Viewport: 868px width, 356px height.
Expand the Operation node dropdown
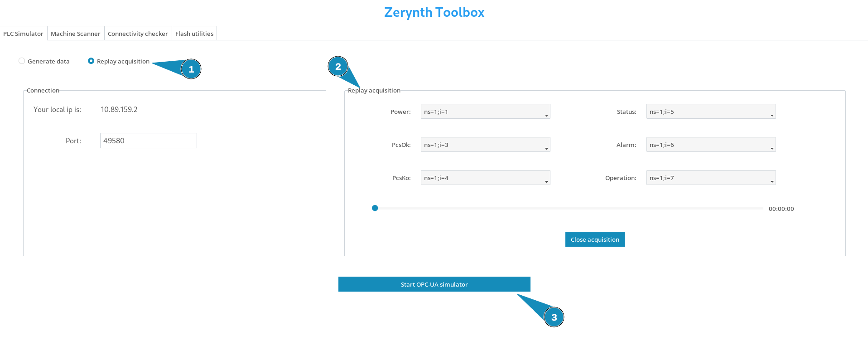click(711, 178)
